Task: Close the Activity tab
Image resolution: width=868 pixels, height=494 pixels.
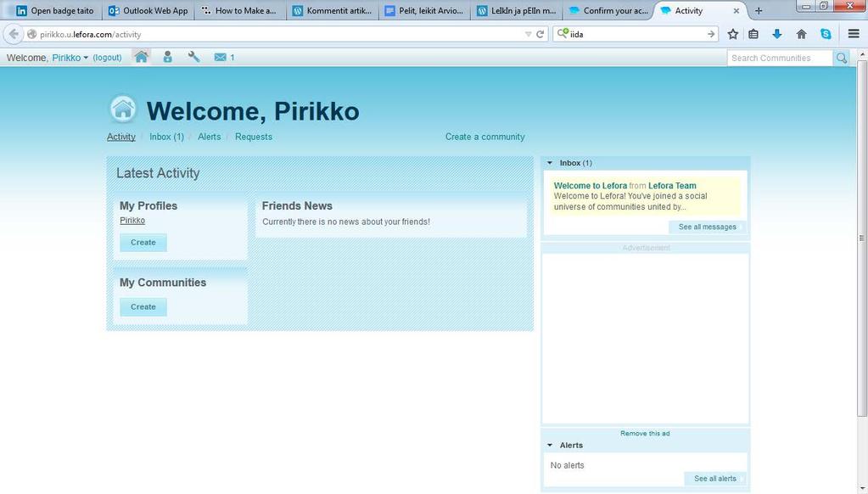Action: point(736,10)
